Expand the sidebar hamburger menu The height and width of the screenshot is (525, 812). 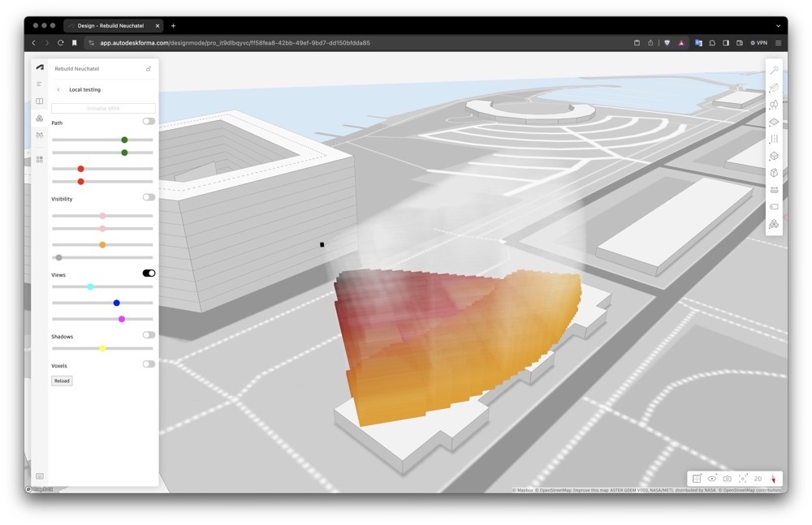(40, 84)
